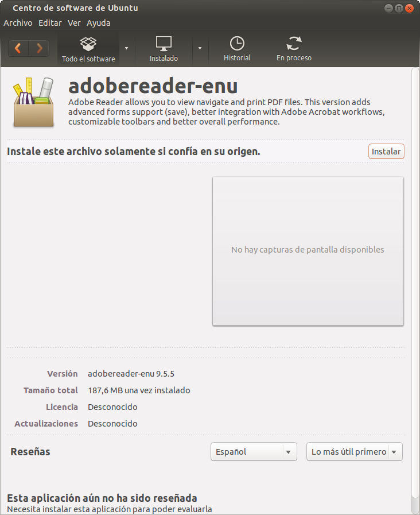The height and width of the screenshot is (515, 420).
Task: Open the Todo el software section
Action: tap(88, 49)
